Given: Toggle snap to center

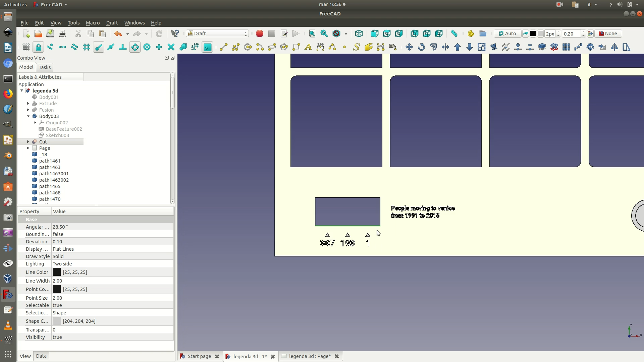Looking at the screenshot, I should [x=147, y=47].
